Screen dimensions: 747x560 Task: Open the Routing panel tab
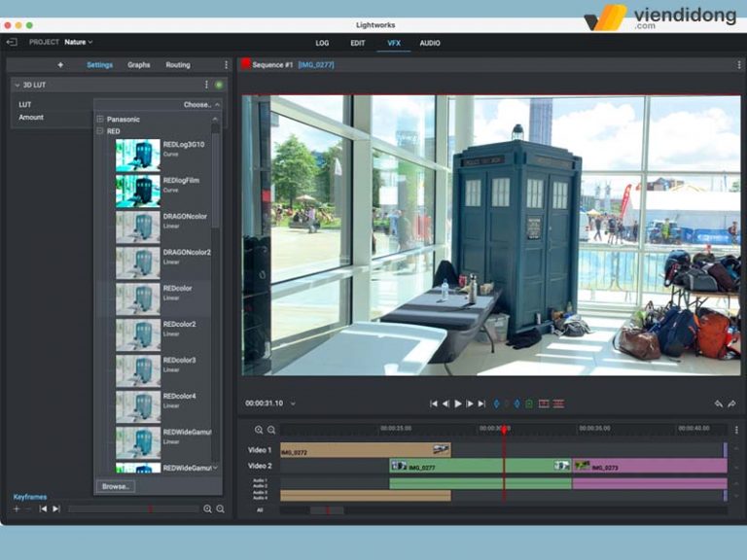pos(178,65)
